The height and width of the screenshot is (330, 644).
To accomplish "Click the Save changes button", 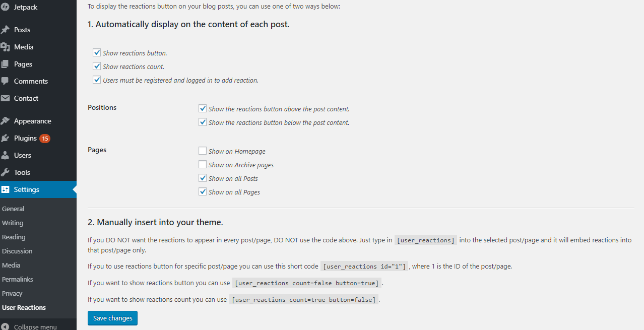I will [112, 318].
